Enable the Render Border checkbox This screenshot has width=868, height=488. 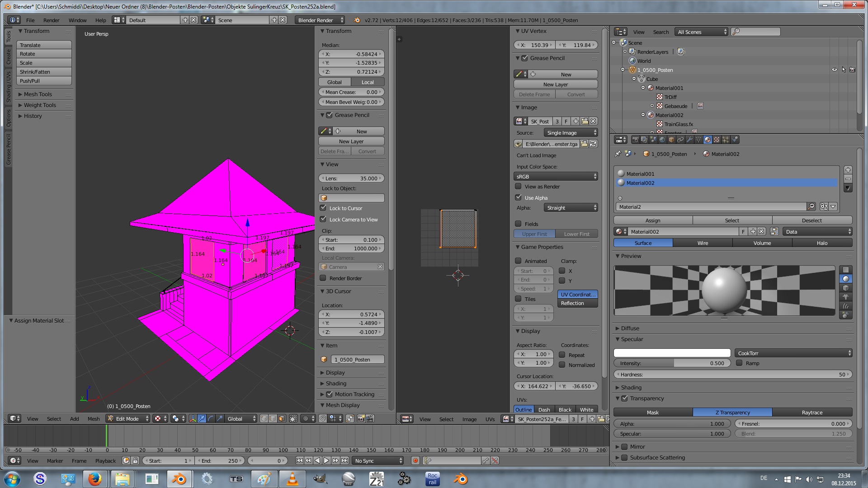tap(323, 278)
